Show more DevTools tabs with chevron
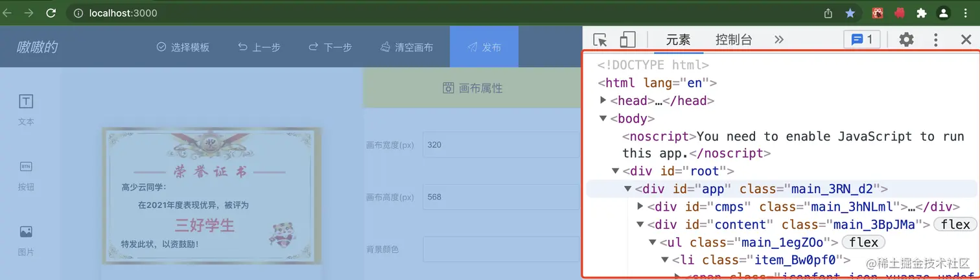 tap(779, 40)
